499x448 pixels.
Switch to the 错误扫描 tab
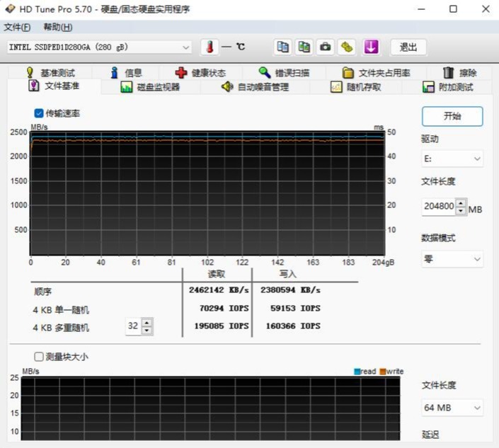coord(283,73)
